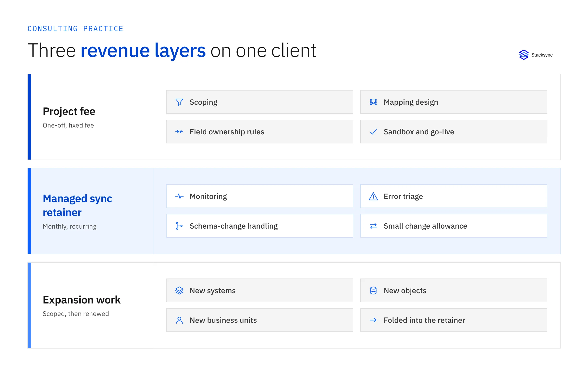Click the 'Stacksync' brand name text
The width and height of the screenshot is (588, 372).
coord(542,55)
